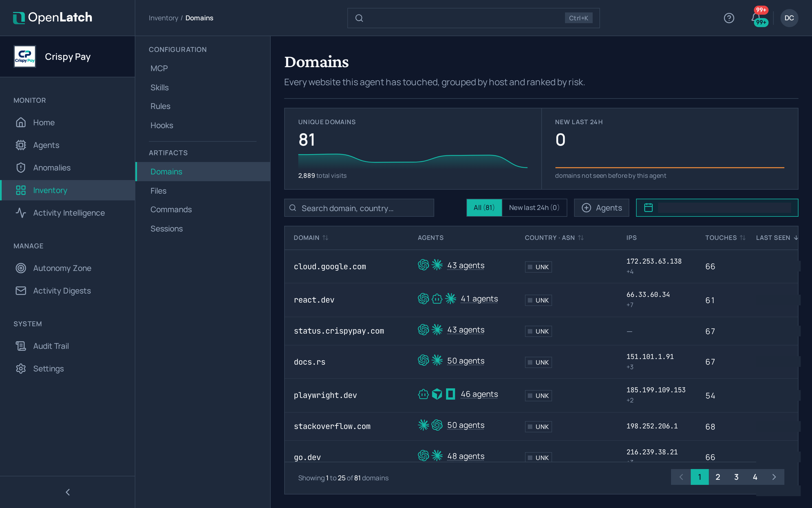Click the robot agent icon in playwright.dev row
The image size is (812, 508).
tap(423, 393)
